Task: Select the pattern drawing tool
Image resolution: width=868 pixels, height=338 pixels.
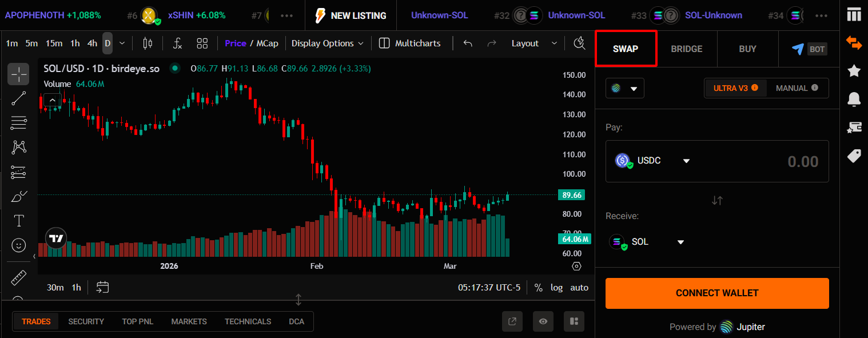Action: tap(18, 147)
